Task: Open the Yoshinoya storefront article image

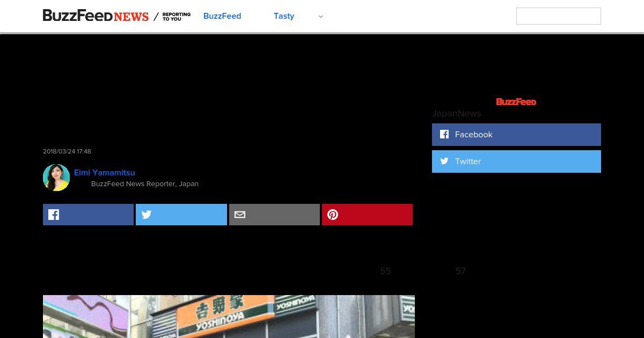Action: click(229, 317)
